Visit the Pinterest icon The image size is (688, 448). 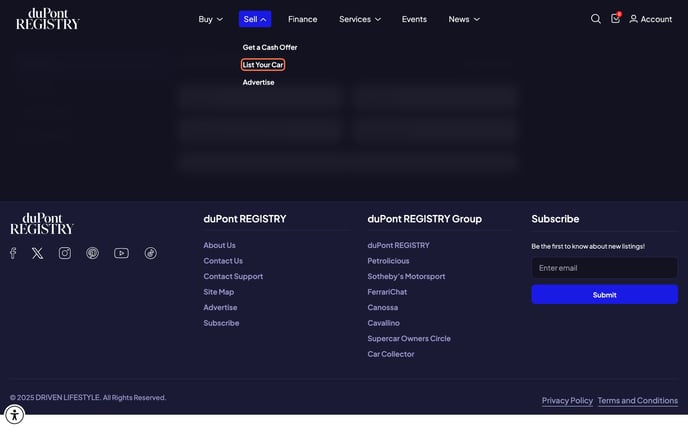tap(92, 253)
